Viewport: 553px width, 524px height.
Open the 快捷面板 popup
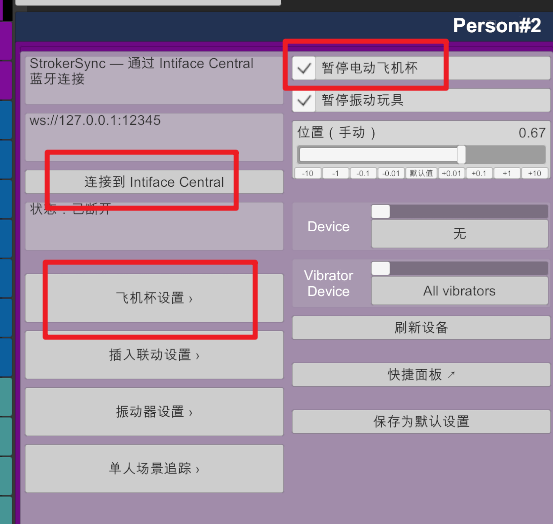421,374
